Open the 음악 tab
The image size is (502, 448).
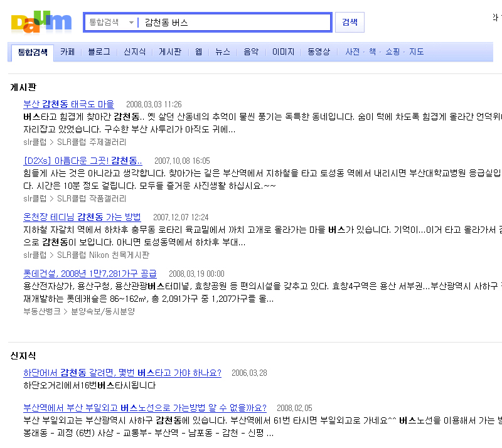251,51
